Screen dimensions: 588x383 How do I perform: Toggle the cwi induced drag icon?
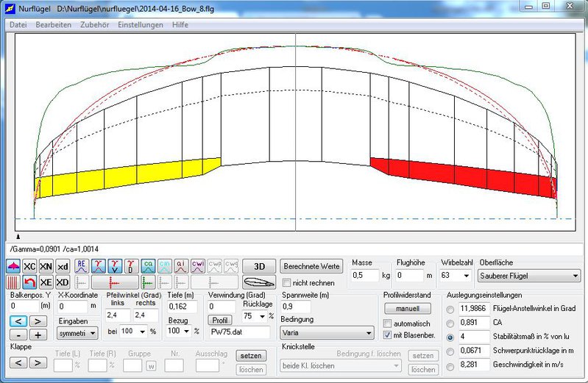tap(198, 266)
